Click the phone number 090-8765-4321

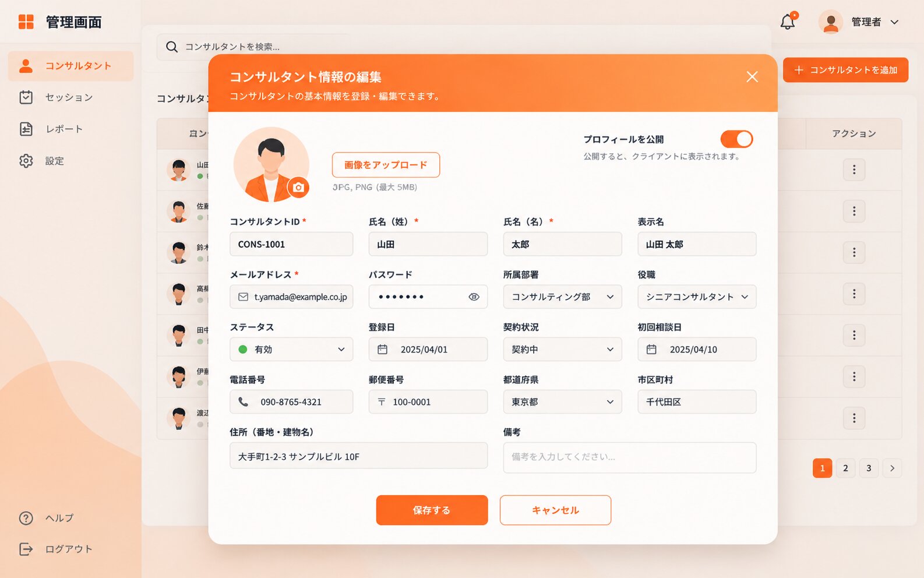(291, 402)
